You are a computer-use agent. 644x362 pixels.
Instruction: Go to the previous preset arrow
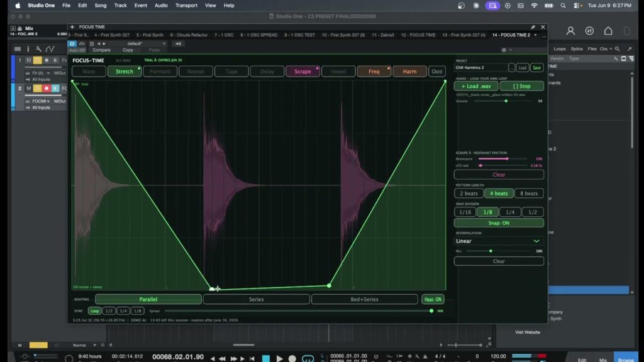coord(99,43)
